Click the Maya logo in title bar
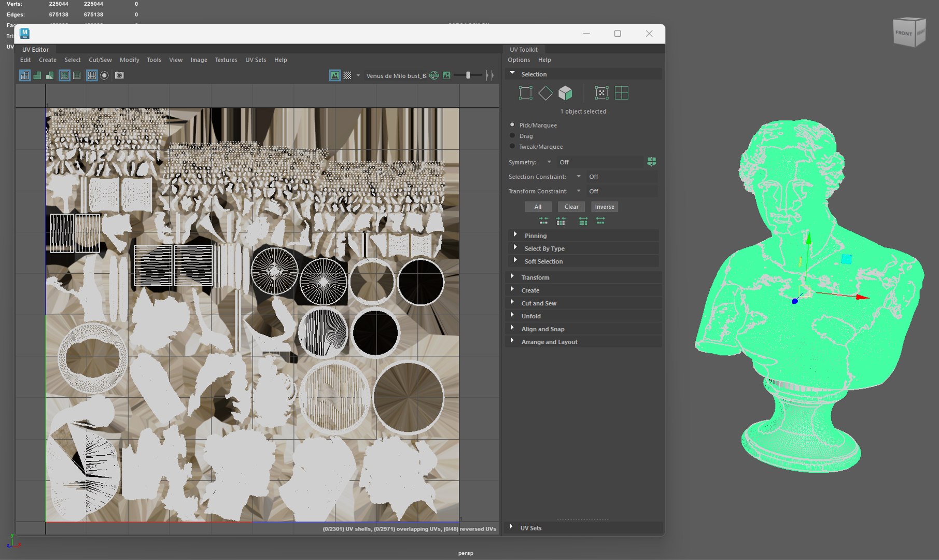 coord(24,34)
